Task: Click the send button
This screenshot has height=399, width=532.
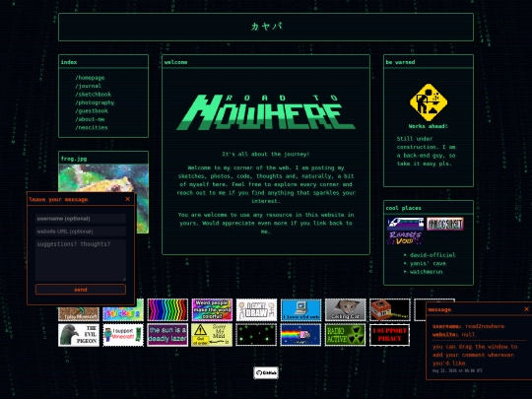Action: click(x=81, y=290)
